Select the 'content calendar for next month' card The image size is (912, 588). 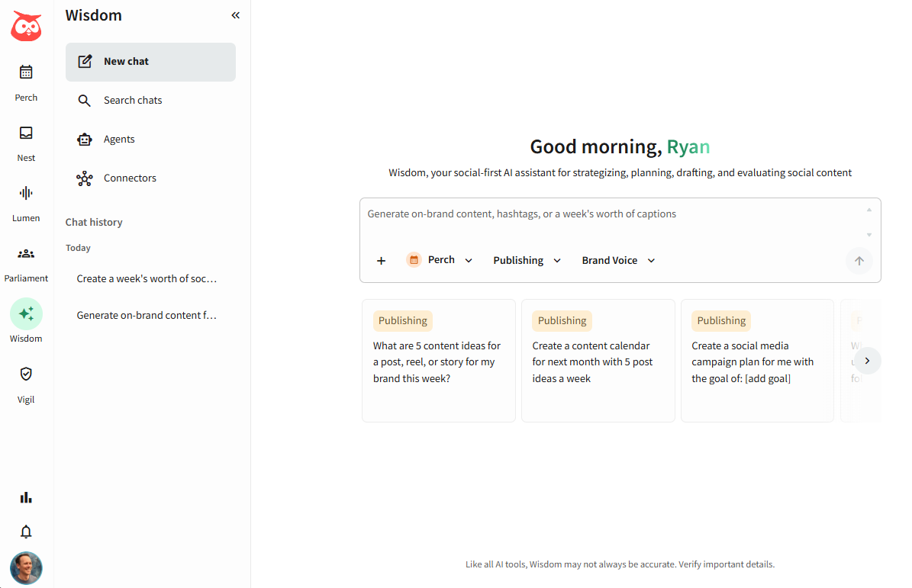(x=598, y=361)
